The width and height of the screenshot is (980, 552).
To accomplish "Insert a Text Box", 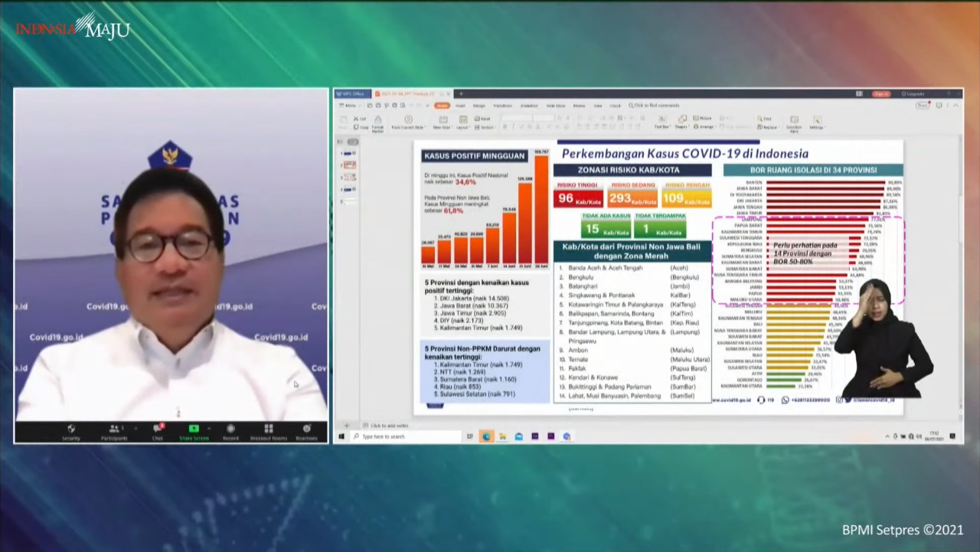I will pos(662,122).
